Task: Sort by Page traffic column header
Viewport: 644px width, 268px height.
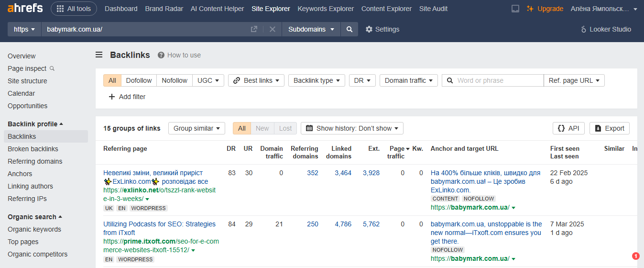Action: [x=397, y=152]
